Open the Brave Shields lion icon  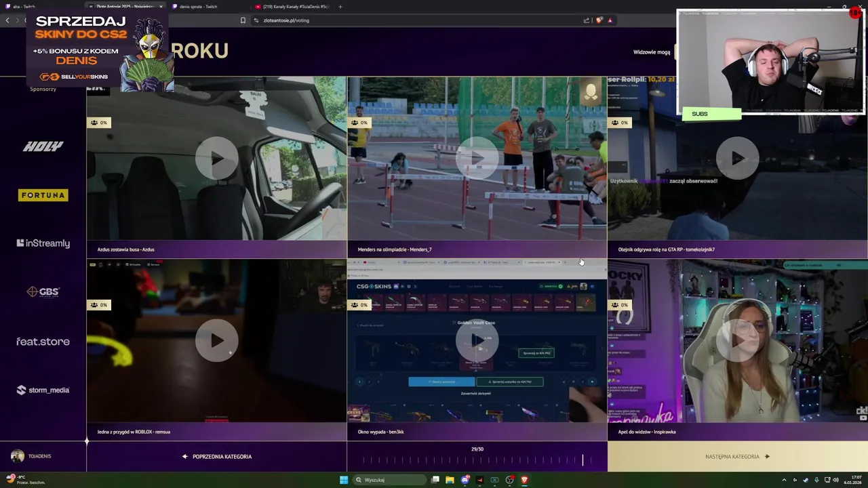pos(599,20)
